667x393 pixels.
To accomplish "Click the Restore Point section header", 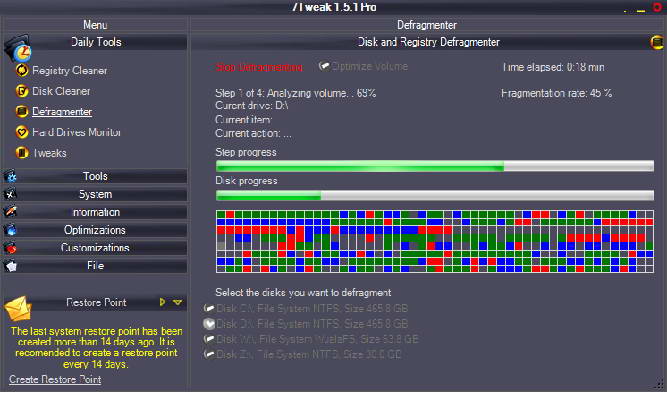I will pyautogui.click(x=96, y=302).
